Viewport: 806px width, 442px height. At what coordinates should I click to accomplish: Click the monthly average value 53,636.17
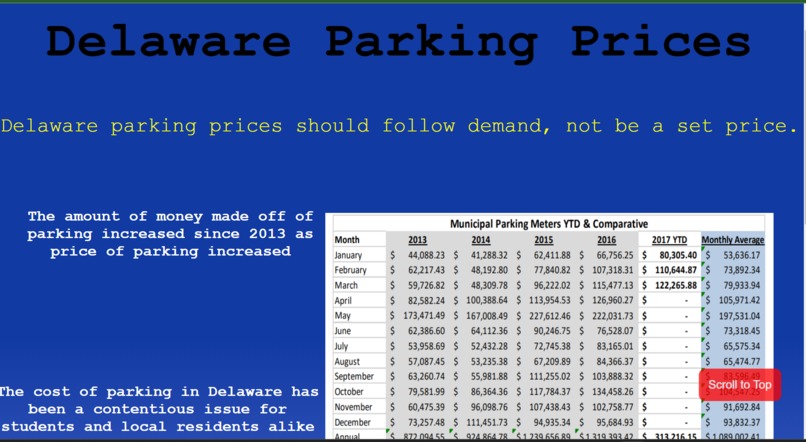[x=741, y=255]
